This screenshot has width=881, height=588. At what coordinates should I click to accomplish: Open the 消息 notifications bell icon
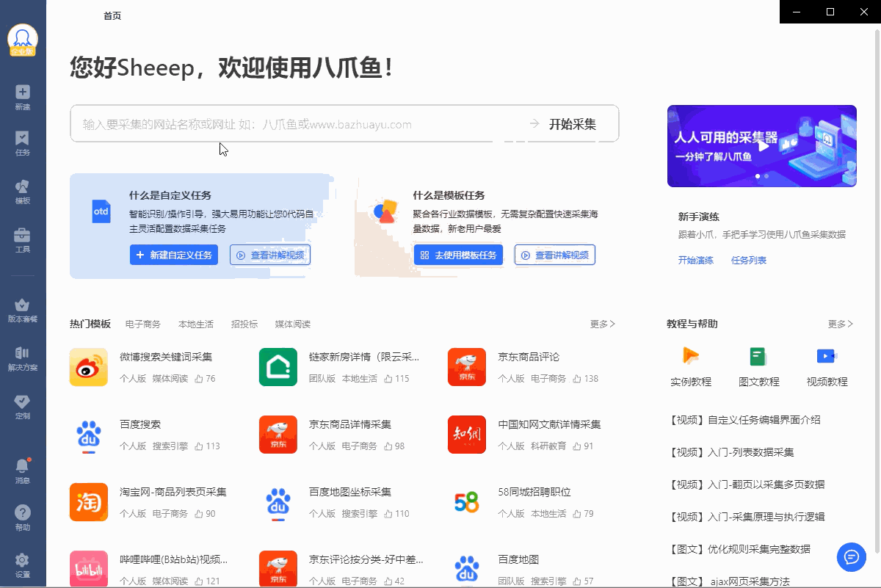pos(23,465)
